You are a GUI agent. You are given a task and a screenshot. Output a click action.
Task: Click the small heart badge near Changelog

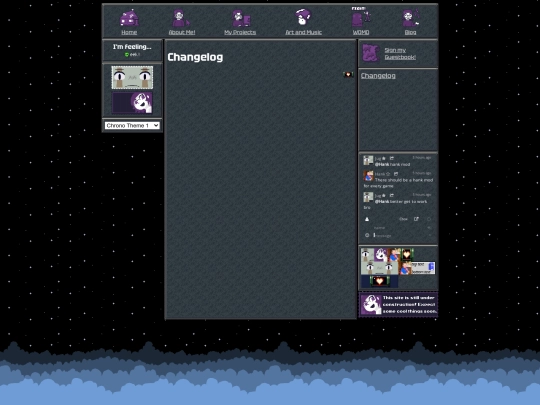(348, 74)
